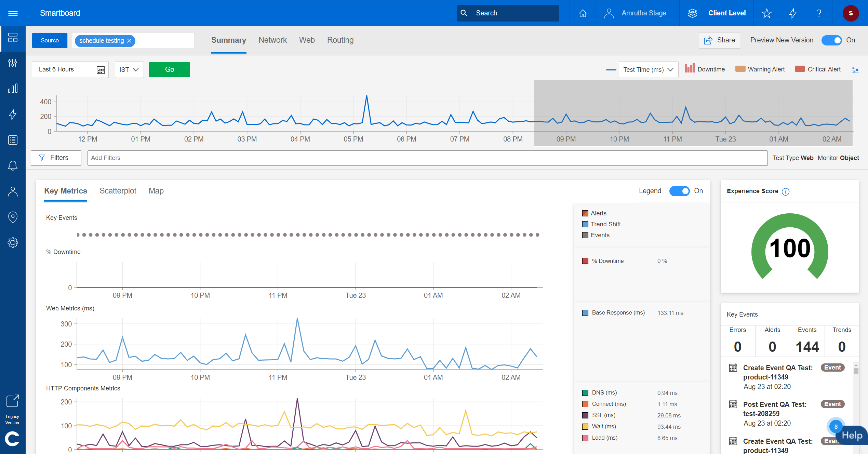Screen dimensions: 868x454
Task: Open the calendar date picker icon
Action: point(101,70)
